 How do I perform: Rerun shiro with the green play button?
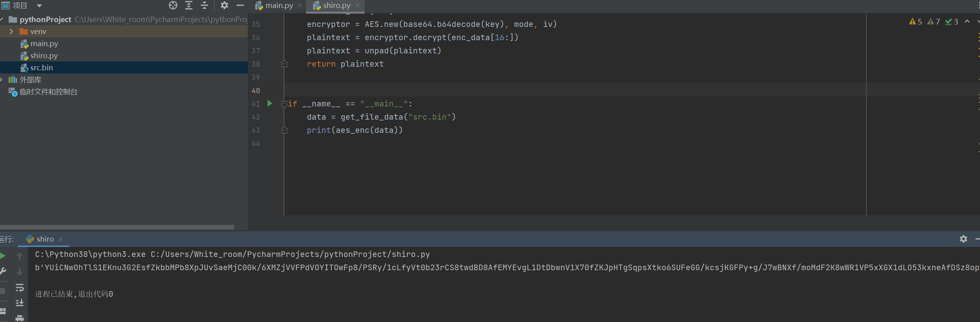2,256
